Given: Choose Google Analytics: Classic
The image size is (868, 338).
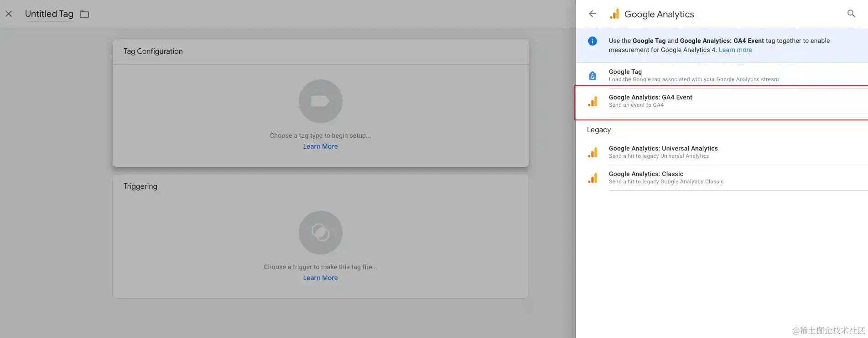Looking at the screenshot, I should (722, 178).
